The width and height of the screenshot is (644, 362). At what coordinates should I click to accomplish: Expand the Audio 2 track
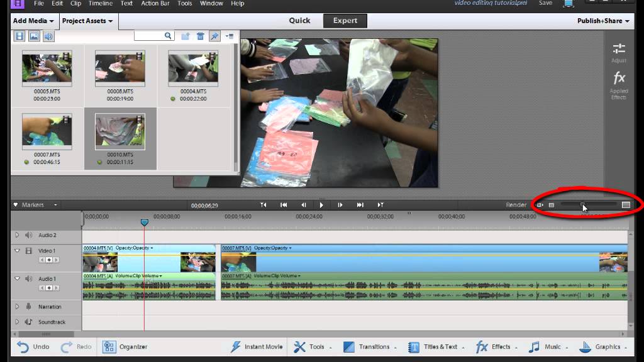[17, 235]
